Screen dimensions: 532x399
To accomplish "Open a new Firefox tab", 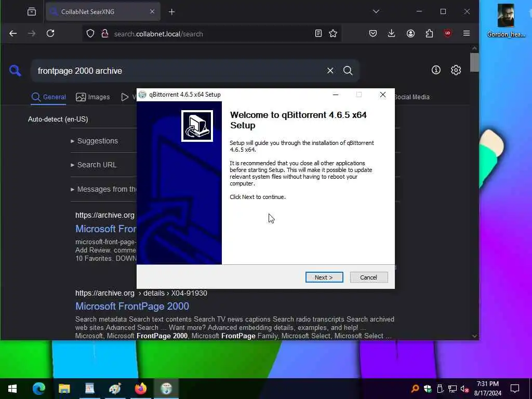I will click(x=171, y=12).
